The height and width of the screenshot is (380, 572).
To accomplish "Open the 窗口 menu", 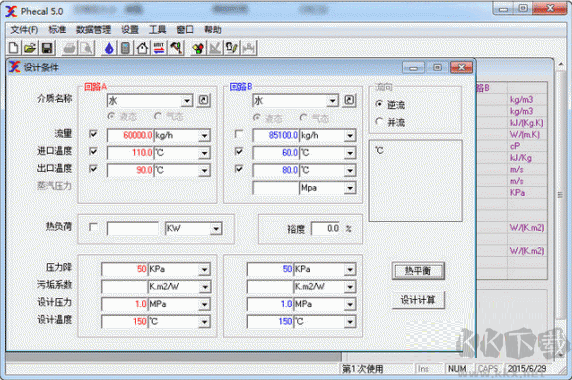I will click(185, 30).
